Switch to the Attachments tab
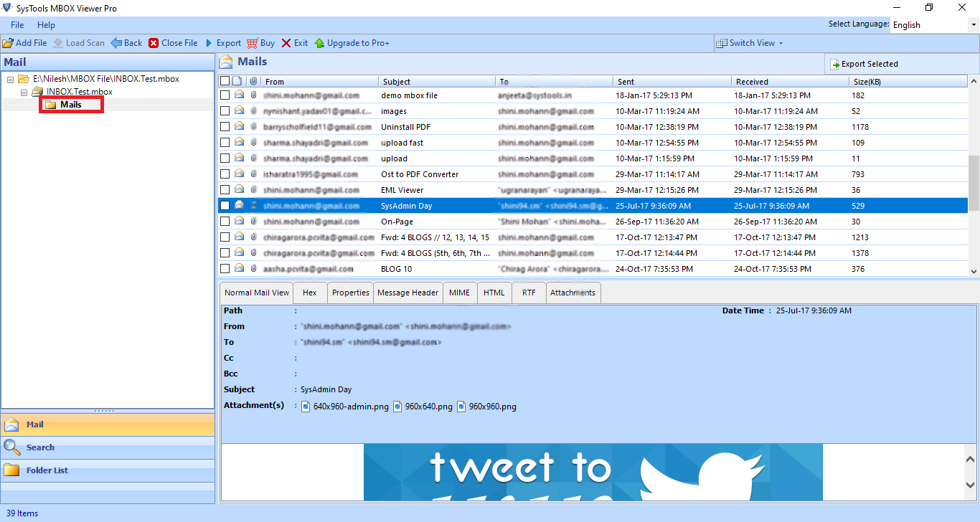This screenshot has width=980, height=522. point(573,293)
